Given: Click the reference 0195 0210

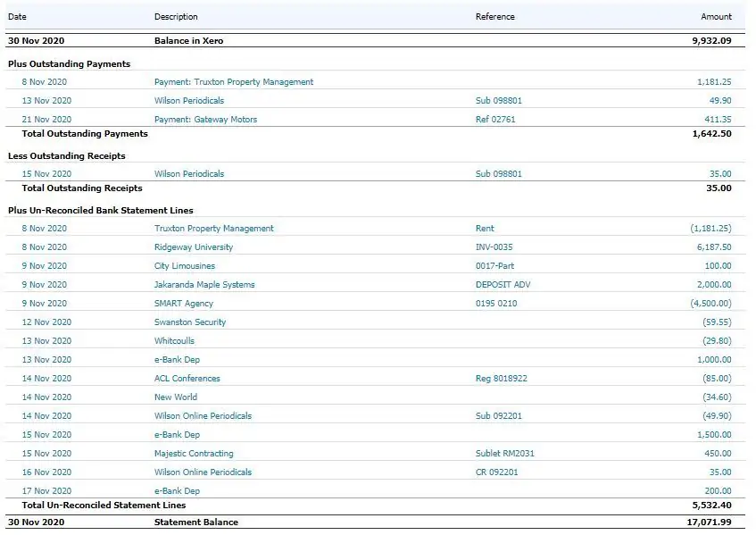Looking at the screenshot, I should (x=496, y=304).
